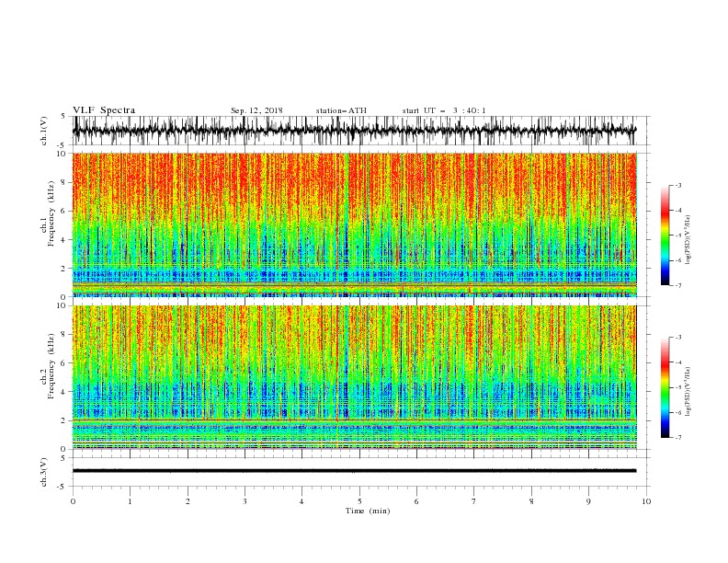Click the ch.1 spectrogram color scale bar
The height and width of the screenshot is (563, 728).
point(665,235)
